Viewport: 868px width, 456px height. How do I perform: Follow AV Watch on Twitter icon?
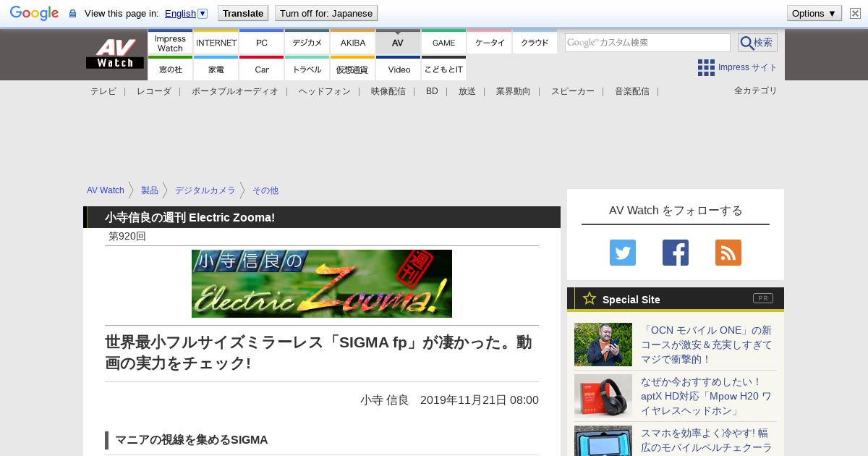point(623,253)
